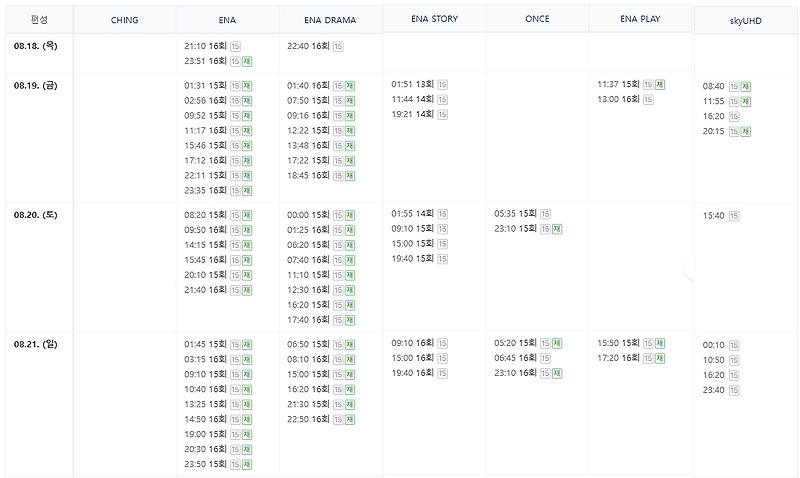The height and width of the screenshot is (478, 800).
Task: Select the ENA channel column header
Action: click(x=227, y=20)
